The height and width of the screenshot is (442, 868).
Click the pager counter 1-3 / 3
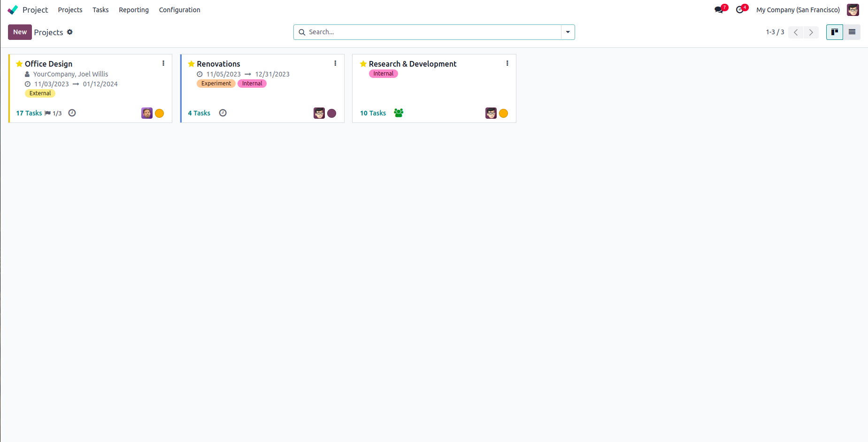[775, 32]
